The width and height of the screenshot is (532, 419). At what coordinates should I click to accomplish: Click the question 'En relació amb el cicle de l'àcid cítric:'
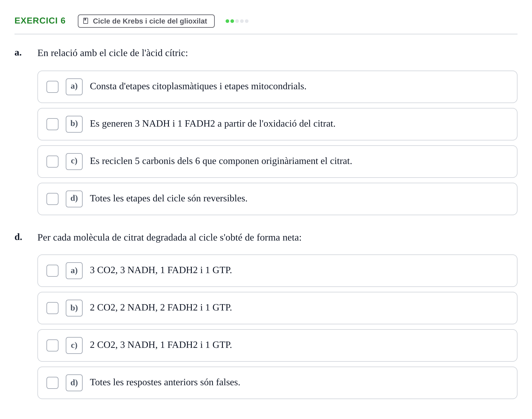coord(113,53)
